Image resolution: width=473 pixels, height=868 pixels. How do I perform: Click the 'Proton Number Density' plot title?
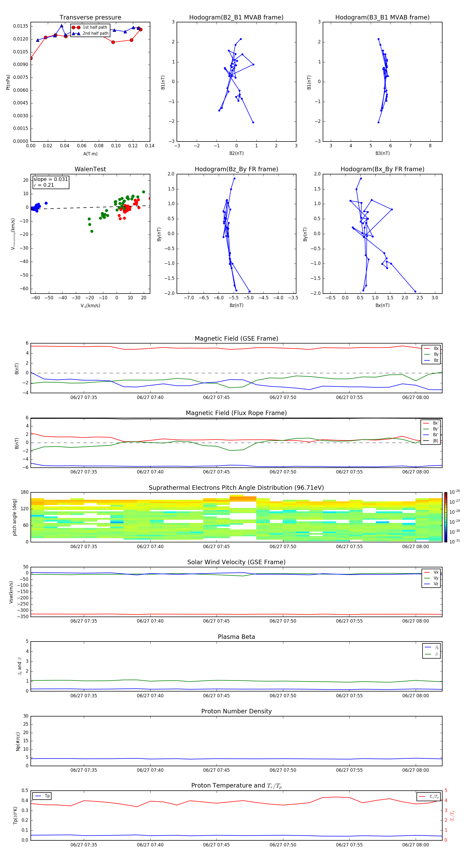(236, 712)
